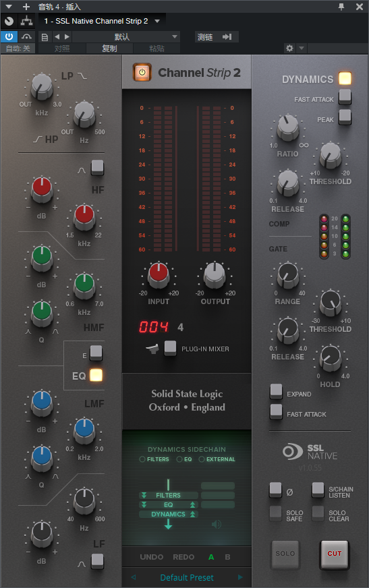Viewport: 369px width, 588px height.
Task: Click the red INPUT gain knob
Action: (159, 274)
